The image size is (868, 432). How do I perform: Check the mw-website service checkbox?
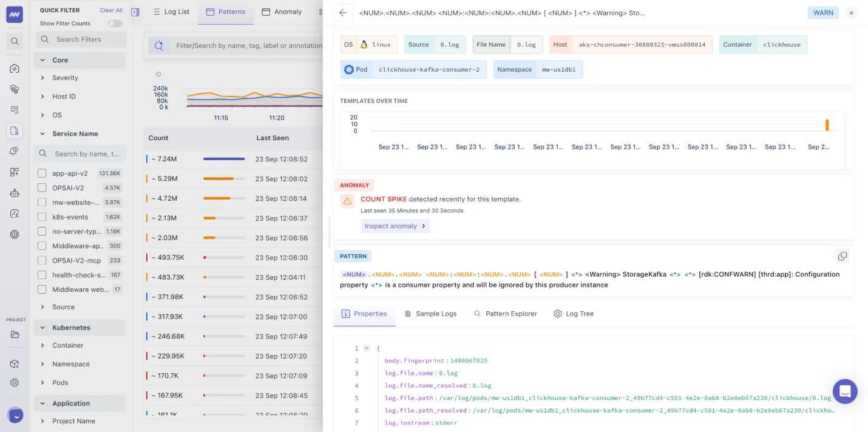42,202
